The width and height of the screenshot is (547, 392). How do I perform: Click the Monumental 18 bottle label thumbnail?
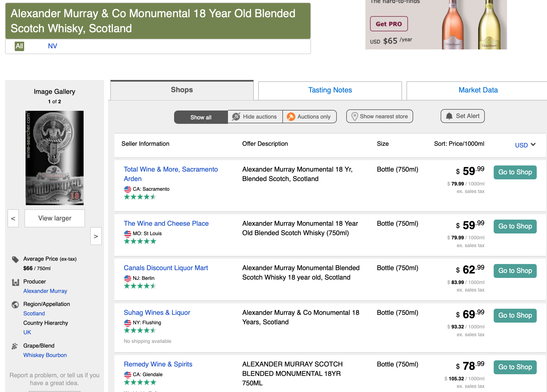coord(54,158)
